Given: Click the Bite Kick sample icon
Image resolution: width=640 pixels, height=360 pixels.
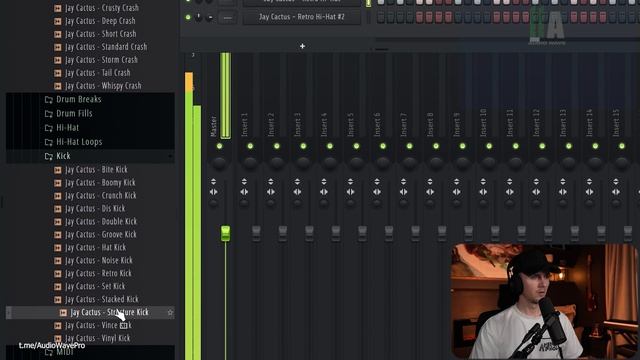Looking at the screenshot, I should tap(58, 170).
